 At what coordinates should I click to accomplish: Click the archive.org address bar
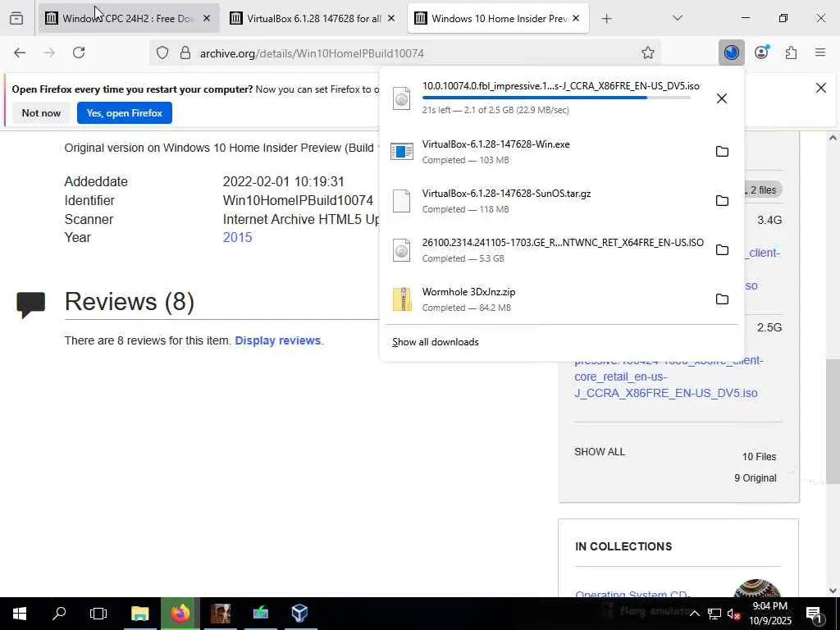(x=407, y=53)
